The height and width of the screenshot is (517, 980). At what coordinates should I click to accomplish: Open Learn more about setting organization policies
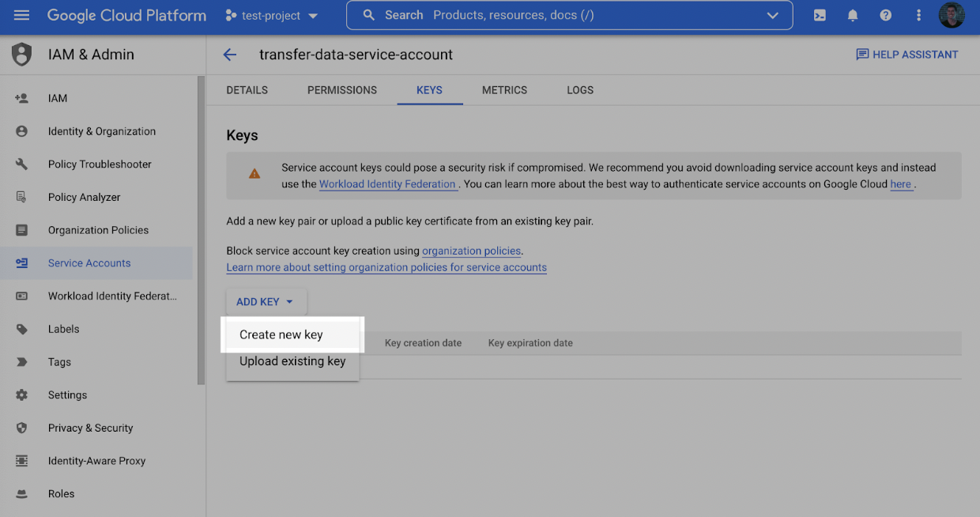(x=386, y=267)
